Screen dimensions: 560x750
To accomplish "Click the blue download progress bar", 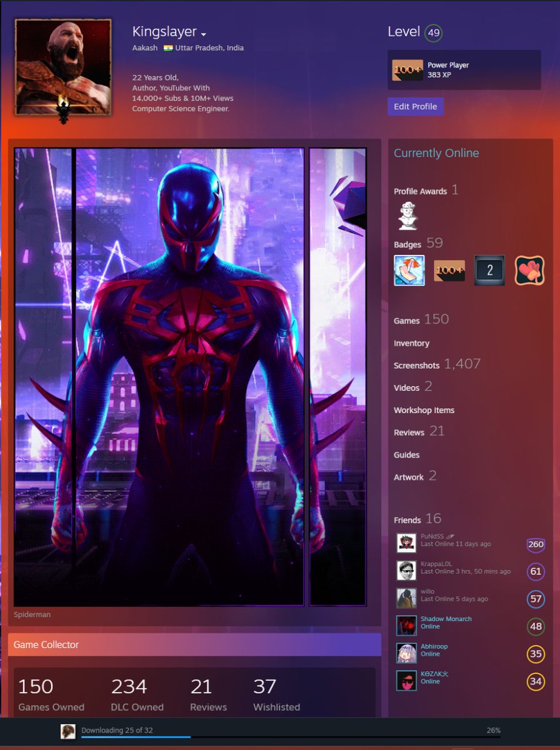I will tap(136, 737).
